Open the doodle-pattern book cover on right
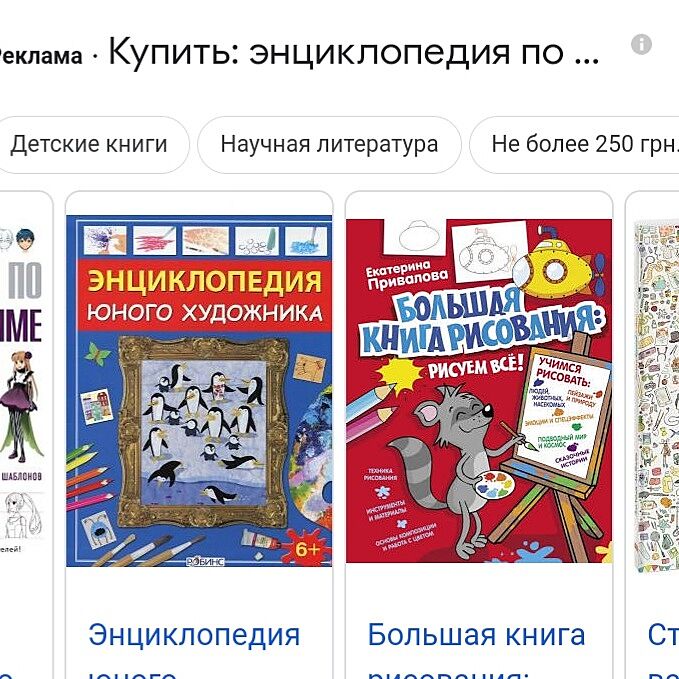This screenshot has width=679, height=679. pos(656,396)
